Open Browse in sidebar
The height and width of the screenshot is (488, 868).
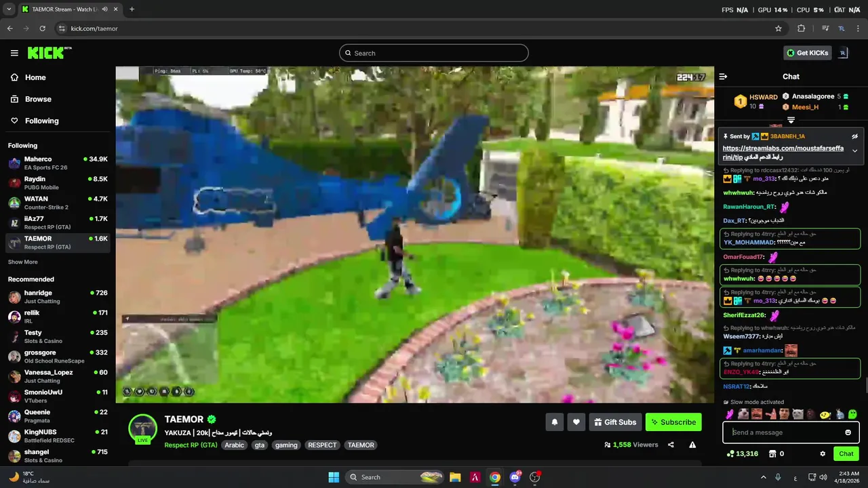(31, 99)
